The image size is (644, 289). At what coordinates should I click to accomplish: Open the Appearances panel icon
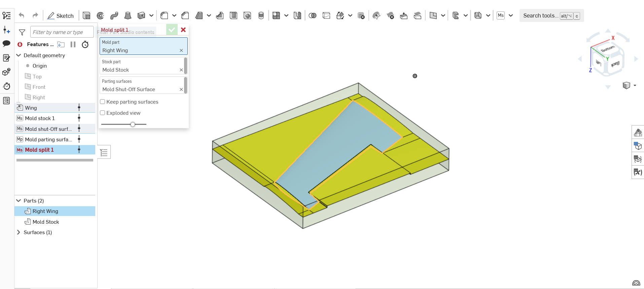pyautogui.click(x=638, y=132)
